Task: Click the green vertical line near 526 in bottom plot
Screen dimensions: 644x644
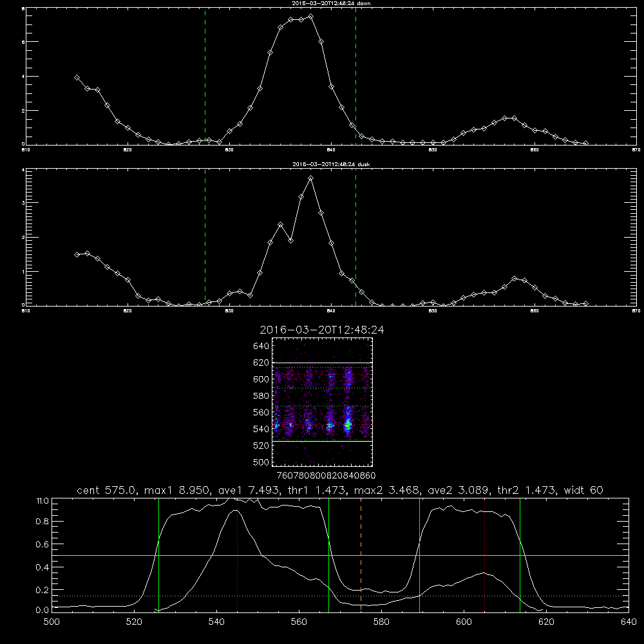Action: pyautogui.click(x=158, y=554)
